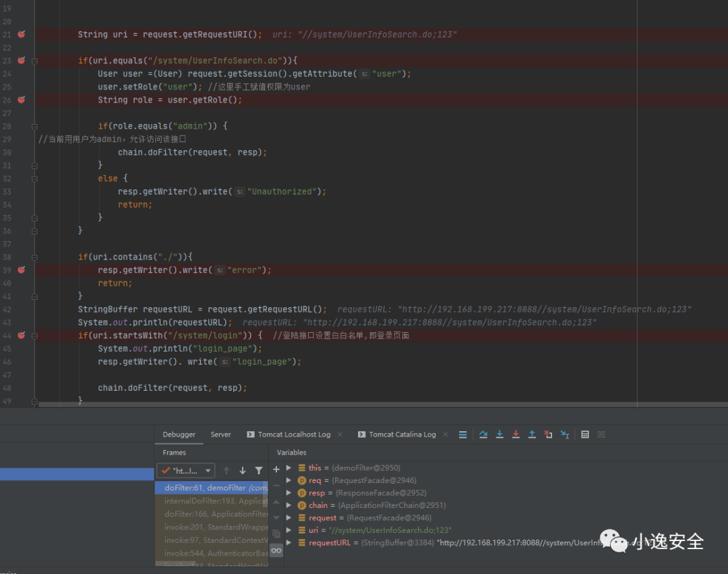Collapse the code fold at line 32
728x574 pixels.
(34, 179)
